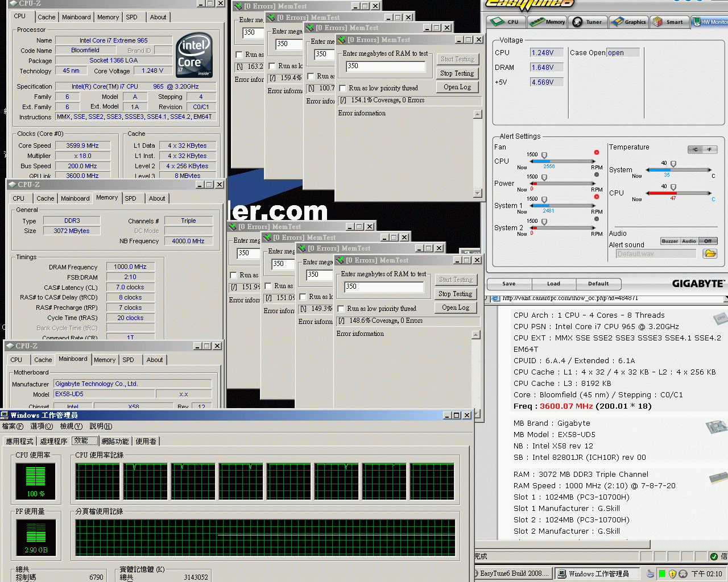
Task: Click the green square tray icon
Action: (x=663, y=573)
